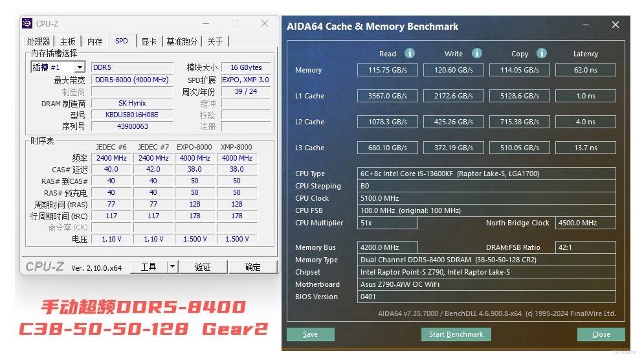Click the CPU Clock value 5100.0 MHz

tap(486, 198)
